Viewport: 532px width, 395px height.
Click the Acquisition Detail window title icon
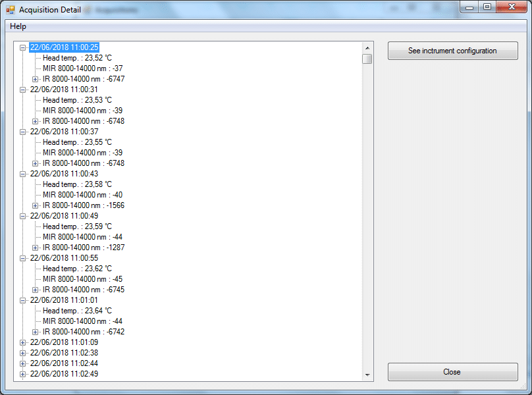(x=11, y=10)
